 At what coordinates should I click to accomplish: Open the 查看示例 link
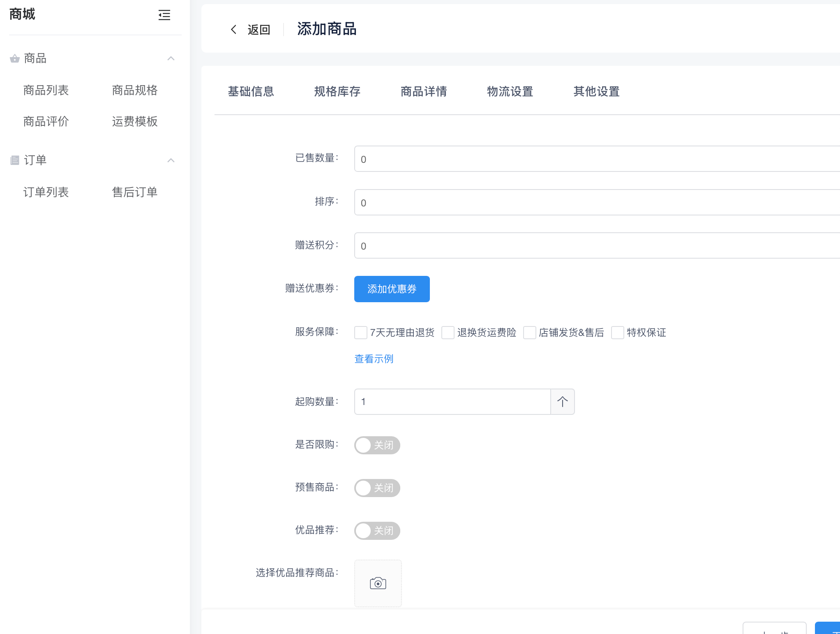[374, 359]
